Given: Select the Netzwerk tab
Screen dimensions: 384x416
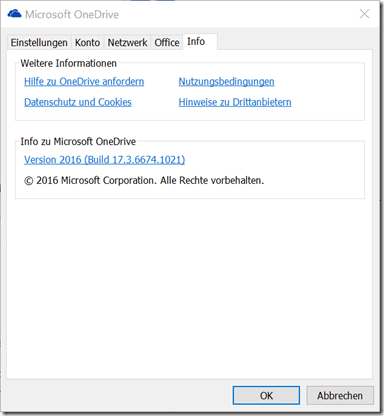Looking at the screenshot, I should [x=127, y=43].
